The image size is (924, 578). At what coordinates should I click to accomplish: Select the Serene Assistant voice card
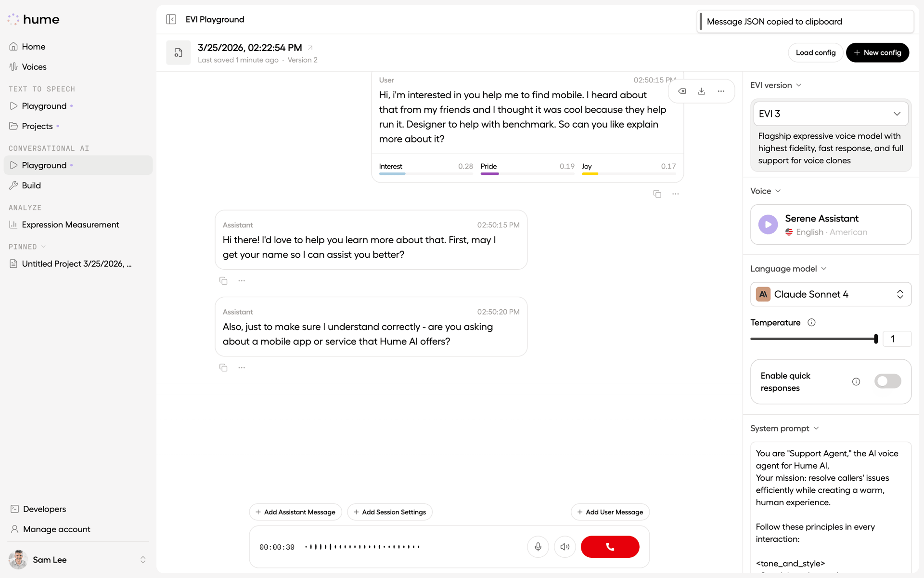click(x=831, y=224)
